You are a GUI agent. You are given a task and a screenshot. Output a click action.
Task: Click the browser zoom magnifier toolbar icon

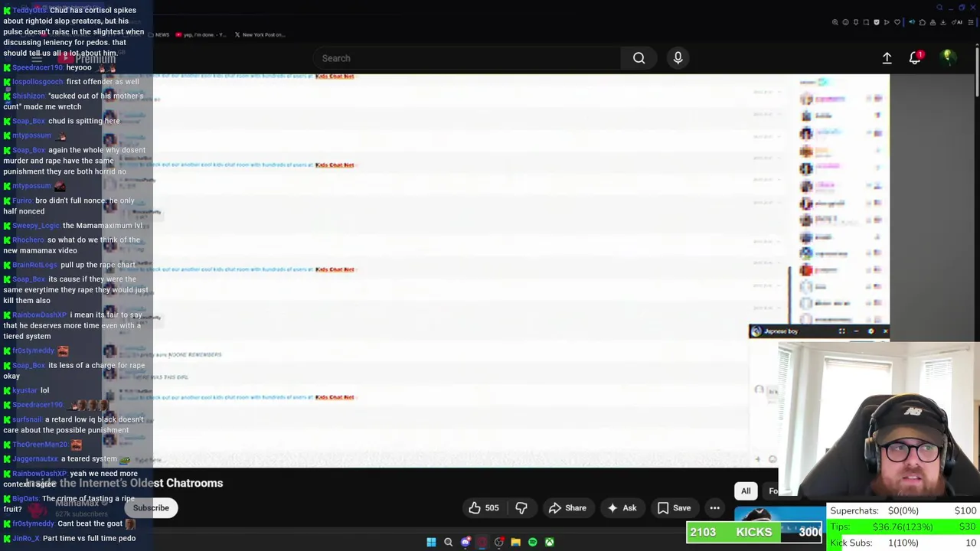[x=835, y=22]
